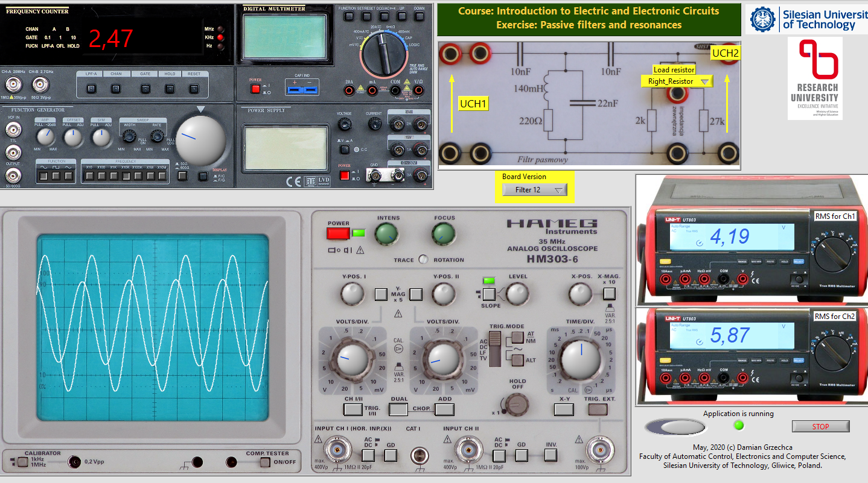Click the STOP button

click(x=820, y=426)
